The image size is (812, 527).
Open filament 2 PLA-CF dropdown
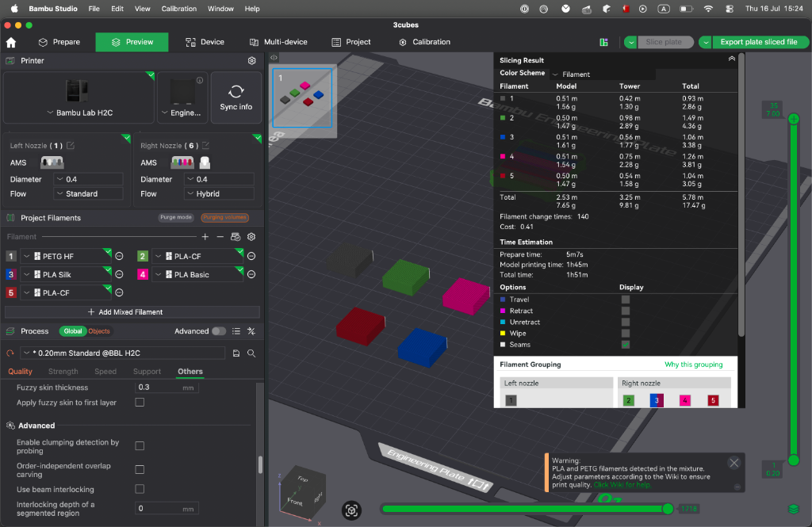[197, 256]
